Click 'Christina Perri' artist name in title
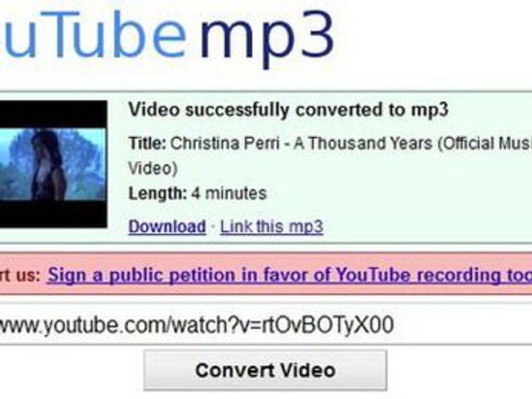The image size is (532, 399). (224, 143)
